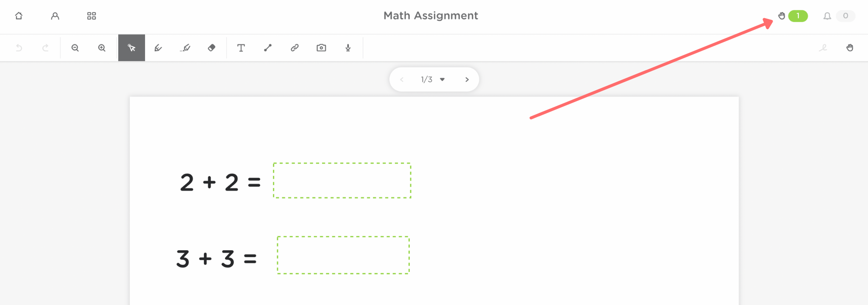Pick the highlighter tool
Viewport: 868px width, 305px height.
pyautogui.click(x=185, y=48)
